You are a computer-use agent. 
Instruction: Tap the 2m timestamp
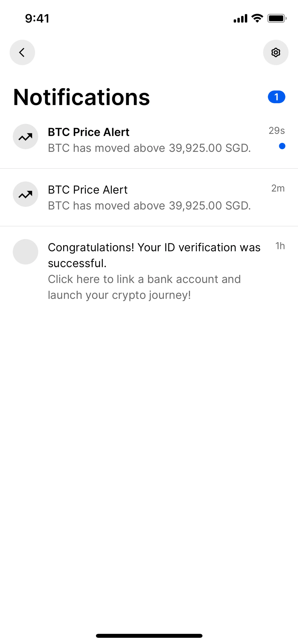pos(278,188)
